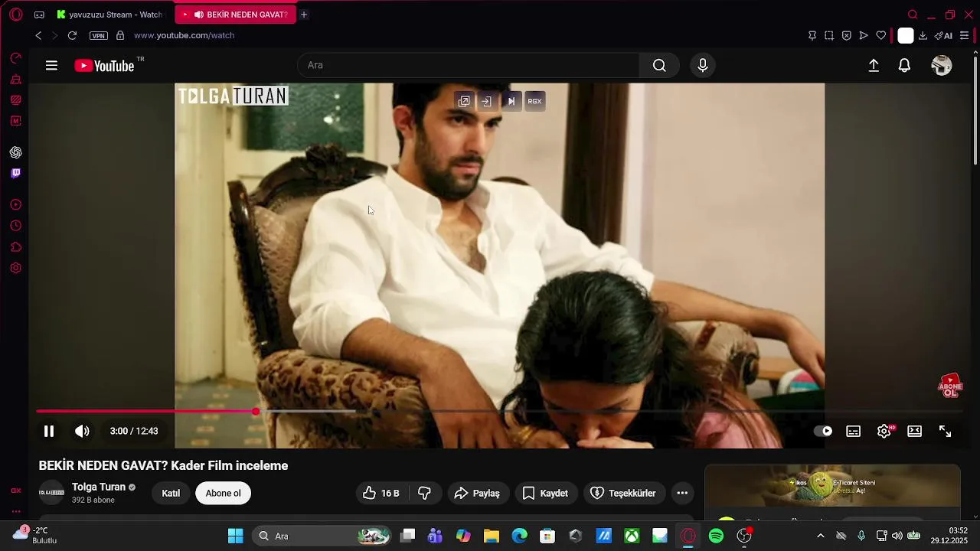Open Opera easy setup menu
This screenshot has height=551, width=980.
pyautogui.click(x=964, y=35)
